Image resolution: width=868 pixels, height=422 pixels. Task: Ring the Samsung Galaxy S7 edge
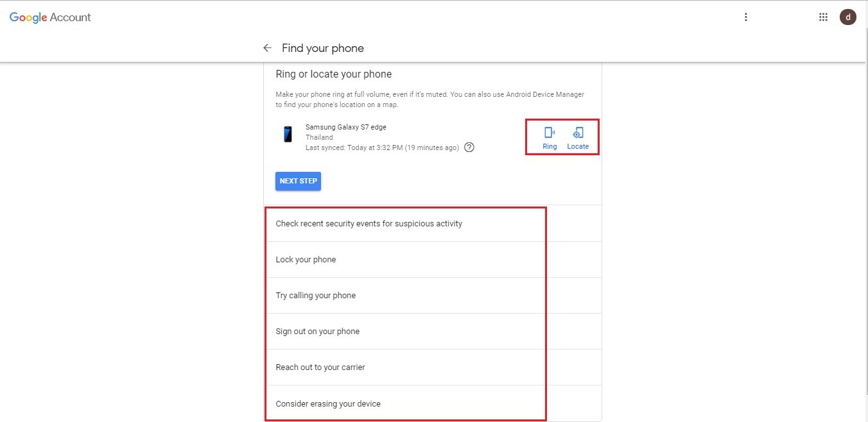point(550,137)
